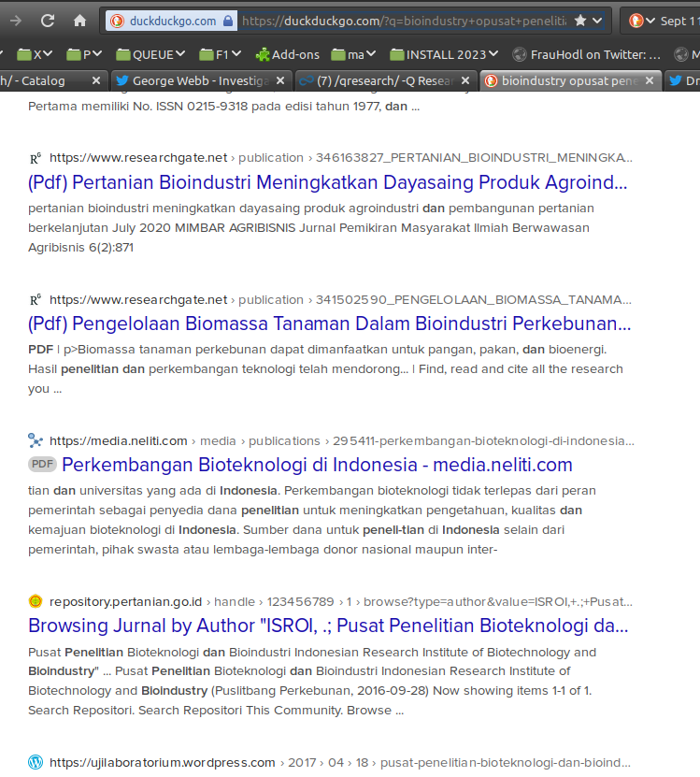Close the George Webb tab
This screenshot has height=777, width=700.
point(280,80)
